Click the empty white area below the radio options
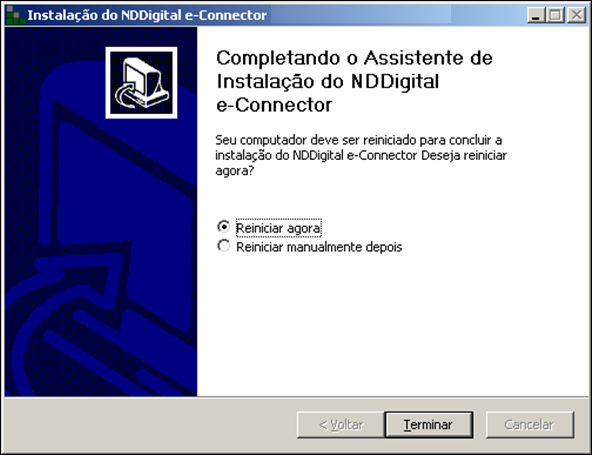The image size is (592, 455). click(393, 325)
